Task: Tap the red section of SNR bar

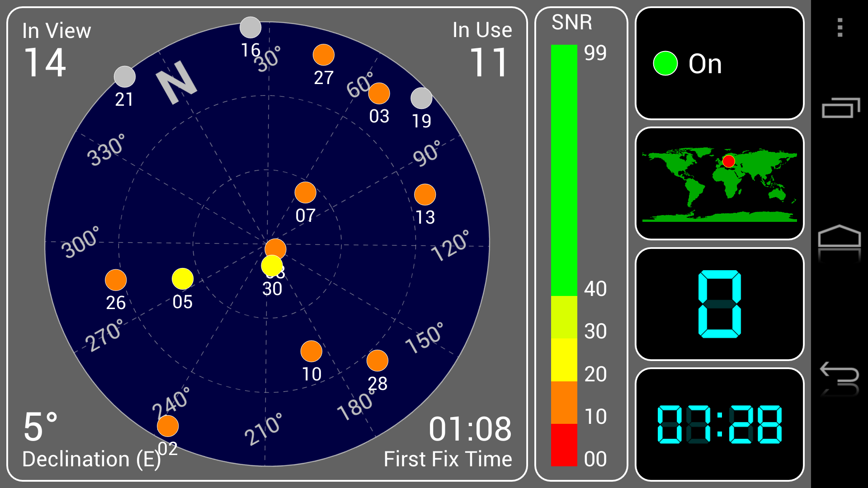Action: (564, 445)
